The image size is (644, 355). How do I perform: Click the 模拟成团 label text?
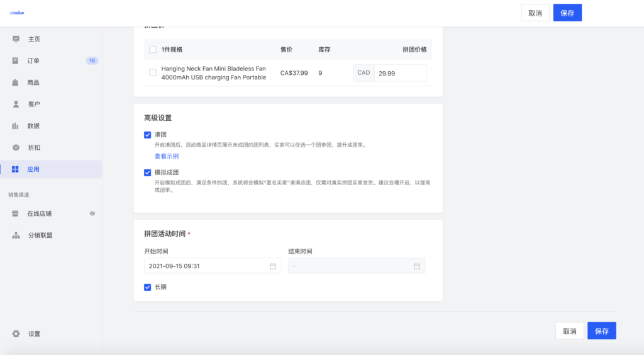click(x=166, y=172)
